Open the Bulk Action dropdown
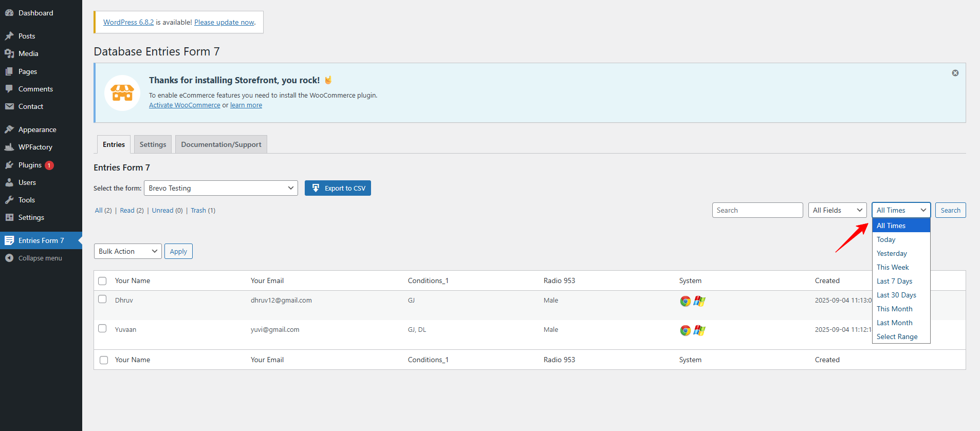980x431 pixels. click(x=127, y=251)
